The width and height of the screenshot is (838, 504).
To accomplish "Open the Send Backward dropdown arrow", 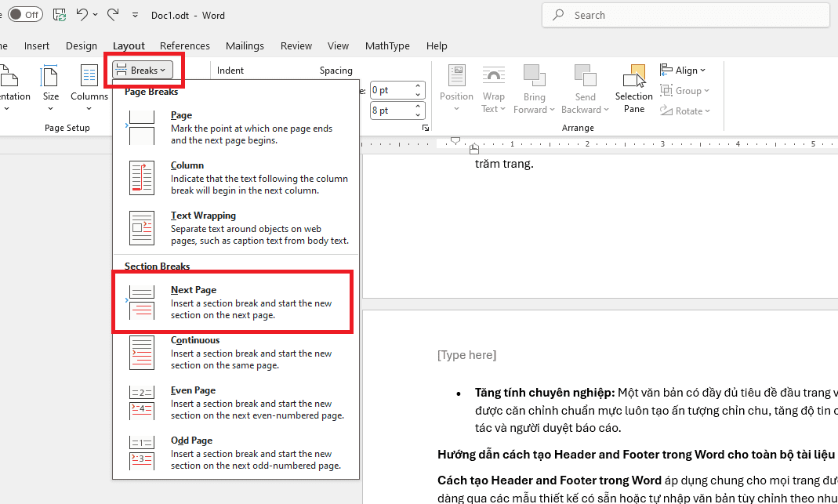I will pos(606,110).
